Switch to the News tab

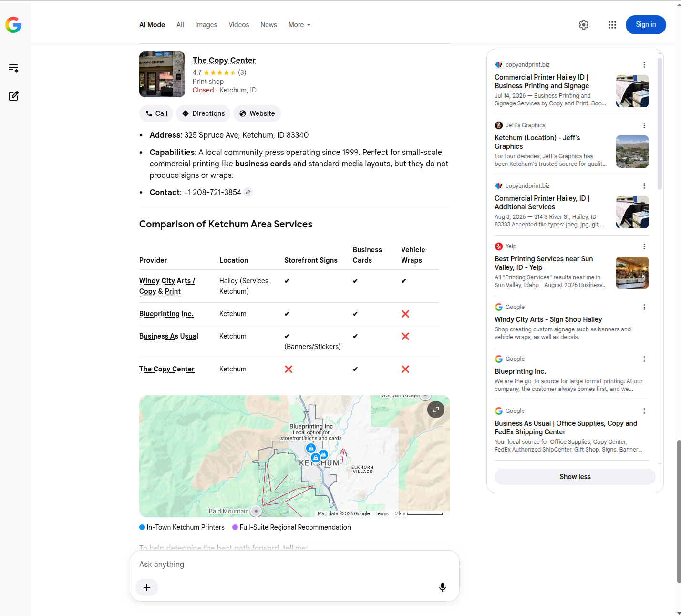[268, 25]
